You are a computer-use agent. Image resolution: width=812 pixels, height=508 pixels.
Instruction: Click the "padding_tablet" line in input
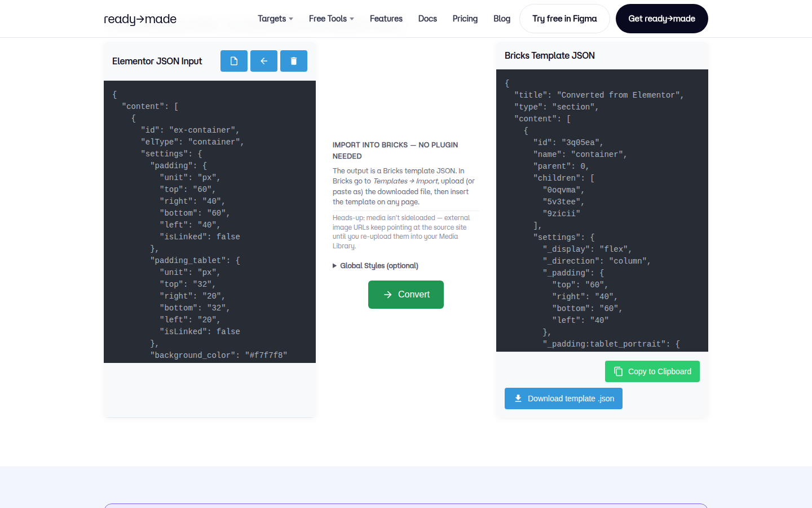point(195,260)
